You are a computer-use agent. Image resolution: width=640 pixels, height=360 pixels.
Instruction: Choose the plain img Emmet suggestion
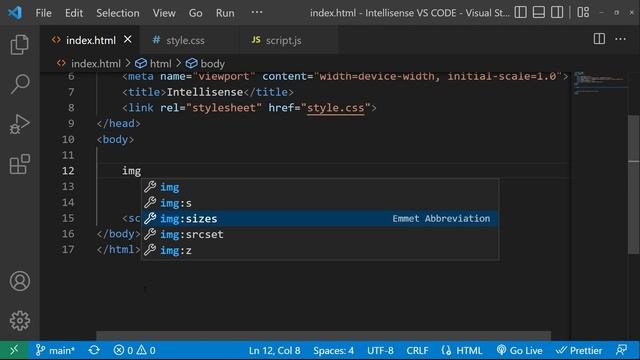[320, 187]
